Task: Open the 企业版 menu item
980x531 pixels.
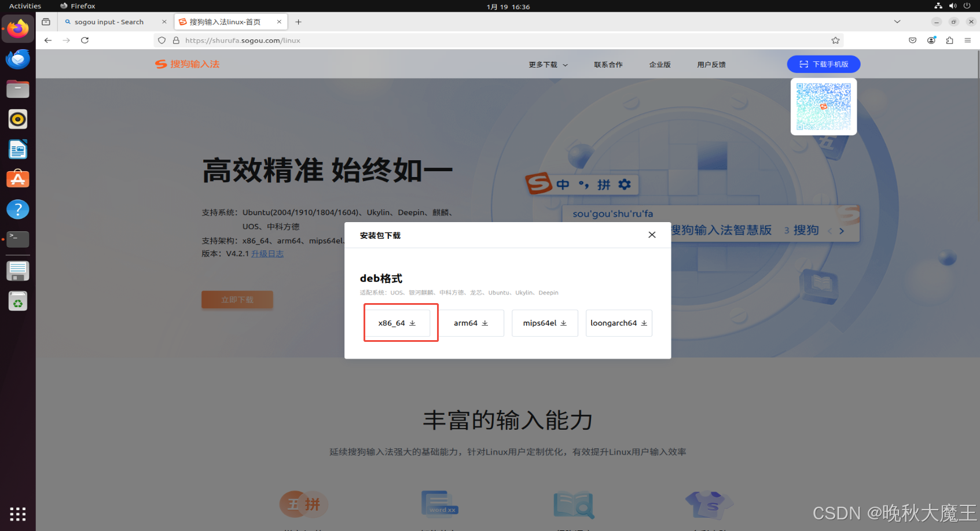Action: [660, 65]
